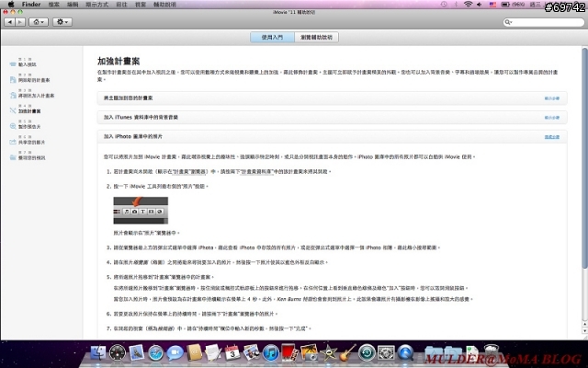Open the 視窗 menu

(141, 5)
